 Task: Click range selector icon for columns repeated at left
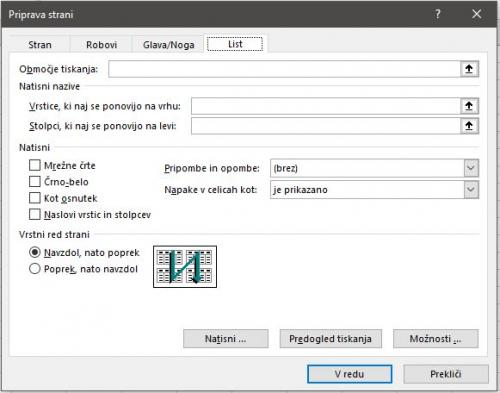[x=469, y=126]
